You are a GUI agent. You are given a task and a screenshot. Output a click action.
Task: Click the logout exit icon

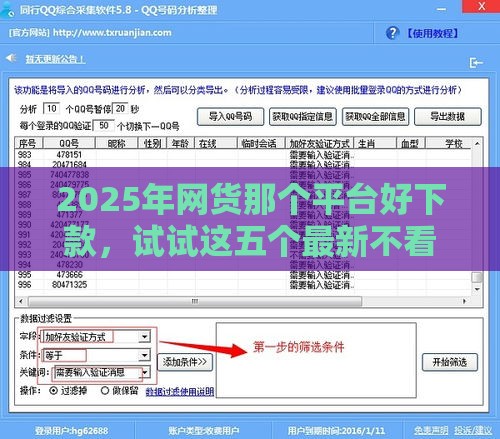tap(476, 62)
